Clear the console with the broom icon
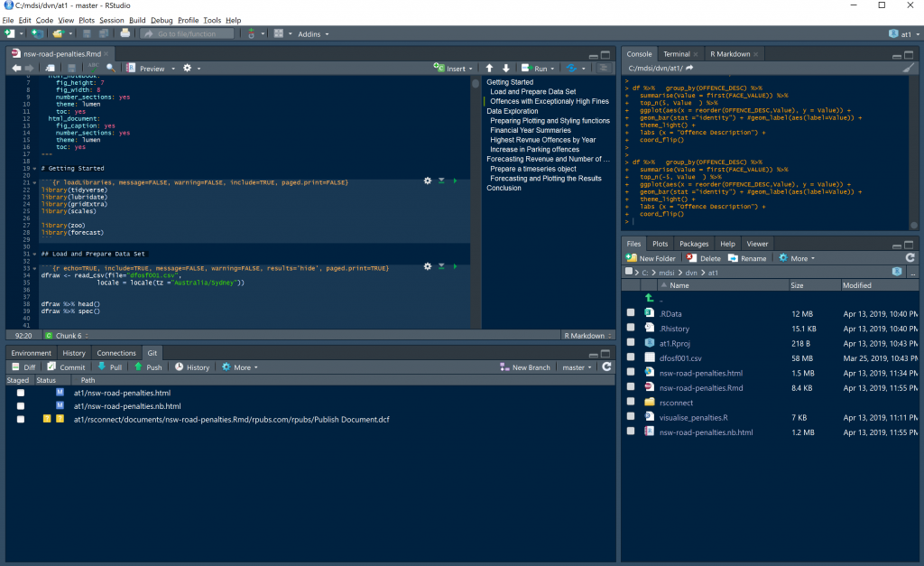 coord(908,69)
